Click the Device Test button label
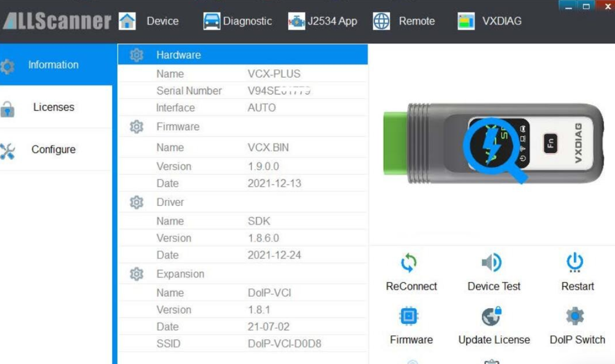This screenshot has width=615, height=364. (x=494, y=286)
